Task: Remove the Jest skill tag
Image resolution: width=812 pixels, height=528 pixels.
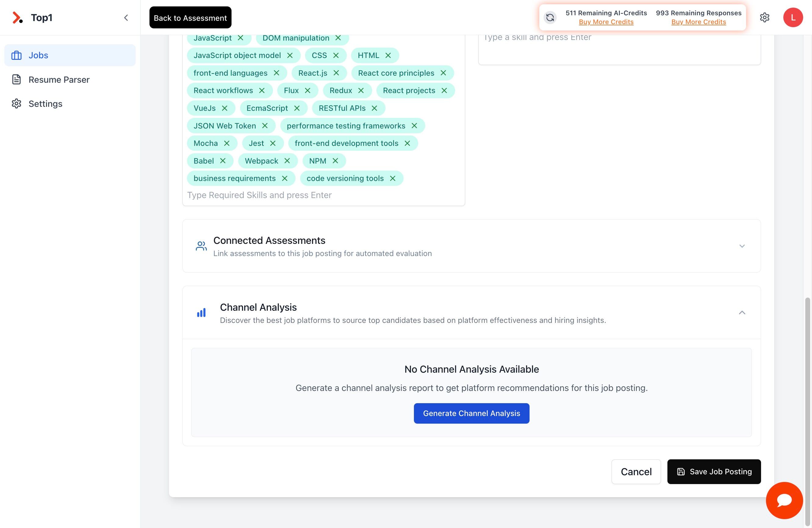Action: pyautogui.click(x=273, y=143)
